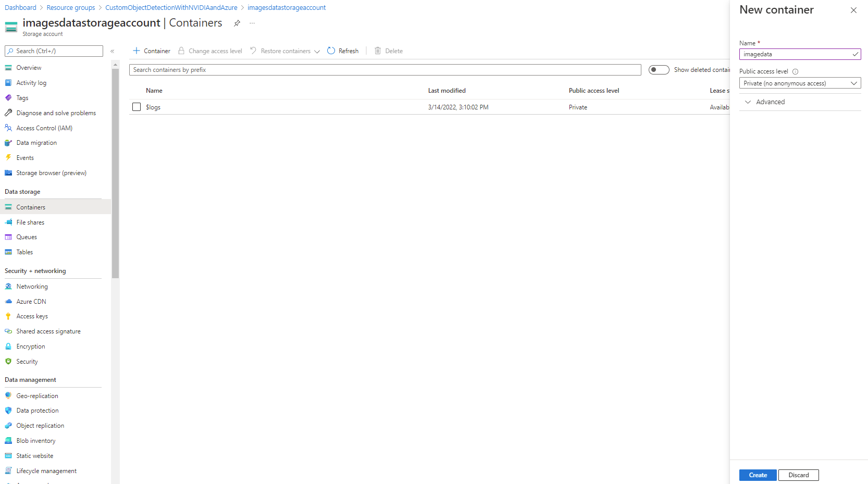Screen dimensions: 868x484
Task: Click the Search containers by prefix field
Action: (x=385, y=70)
